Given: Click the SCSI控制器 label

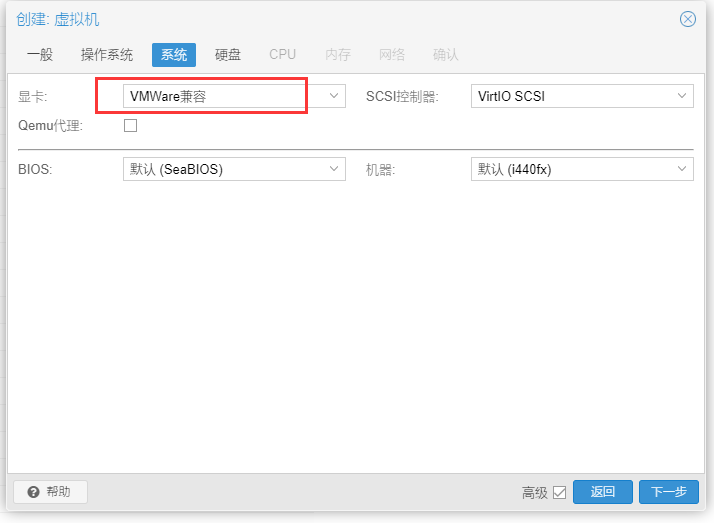Looking at the screenshot, I should coord(403,96).
